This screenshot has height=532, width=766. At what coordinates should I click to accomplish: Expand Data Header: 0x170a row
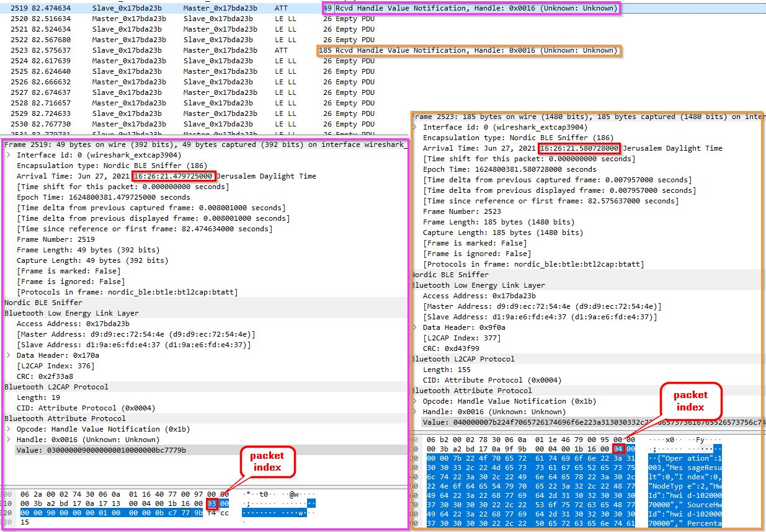[8, 355]
